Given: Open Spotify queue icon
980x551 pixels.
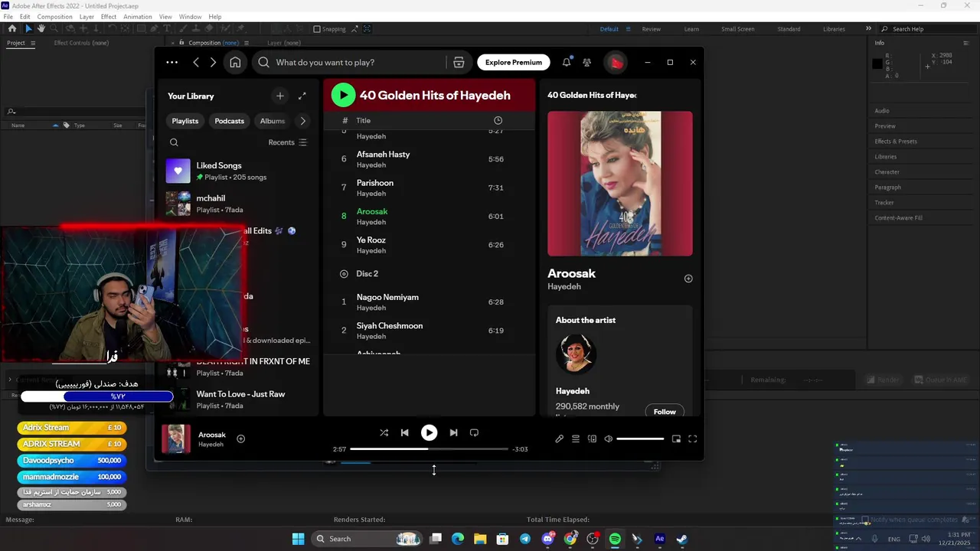Looking at the screenshot, I should (576, 439).
